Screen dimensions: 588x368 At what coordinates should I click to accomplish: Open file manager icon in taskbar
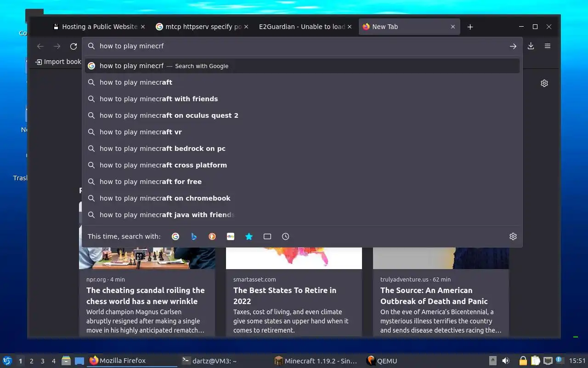click(66, 361)
